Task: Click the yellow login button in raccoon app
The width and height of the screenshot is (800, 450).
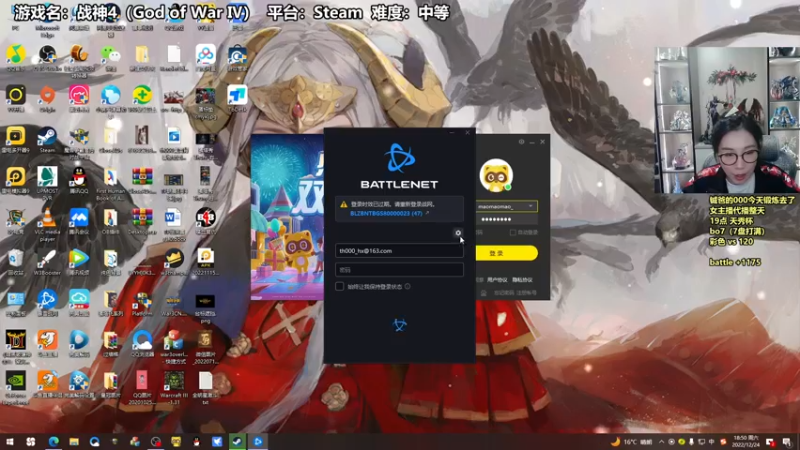Action: click(506, 253)
